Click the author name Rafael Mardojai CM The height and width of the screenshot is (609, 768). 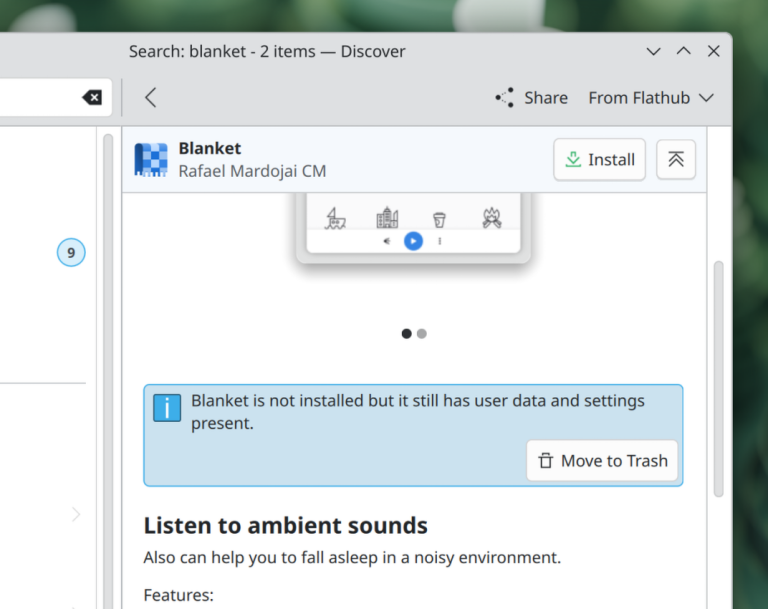pyautogui.click(x=252, y=171)
